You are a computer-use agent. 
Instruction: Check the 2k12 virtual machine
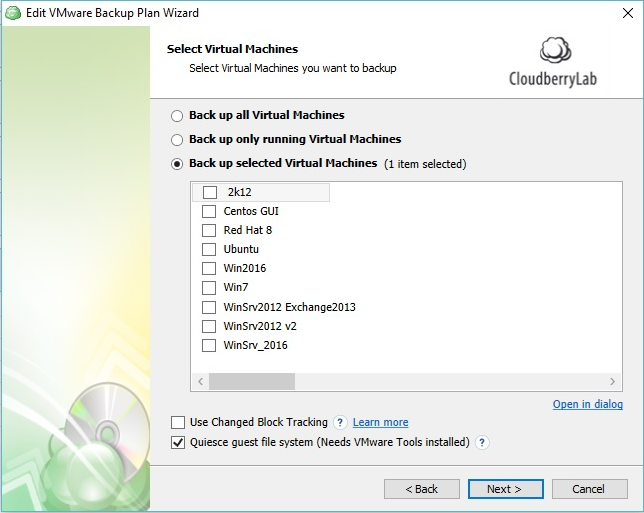[x=209, y=192]
